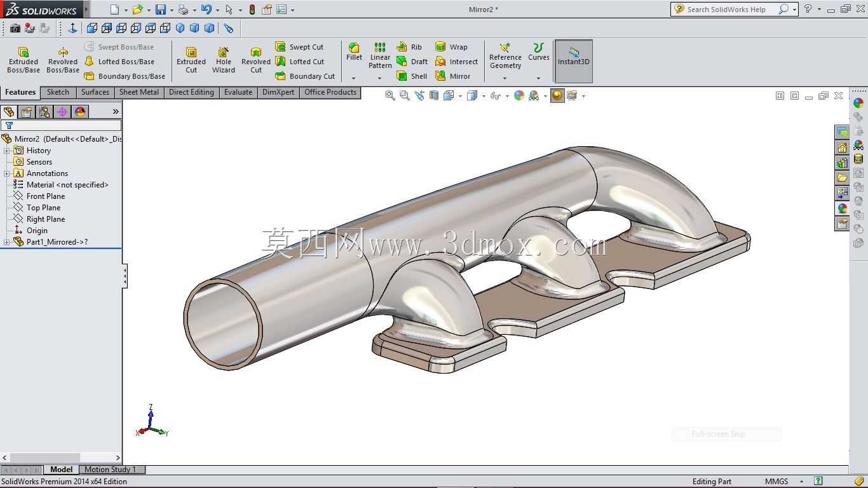Click the Wrap feature

[x=451, y=47]
